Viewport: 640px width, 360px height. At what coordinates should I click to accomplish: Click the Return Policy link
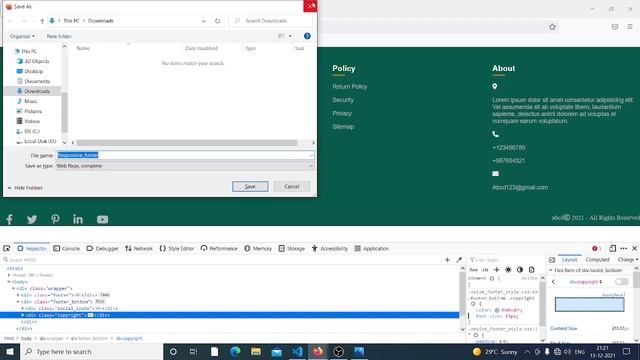click(350, 87)
